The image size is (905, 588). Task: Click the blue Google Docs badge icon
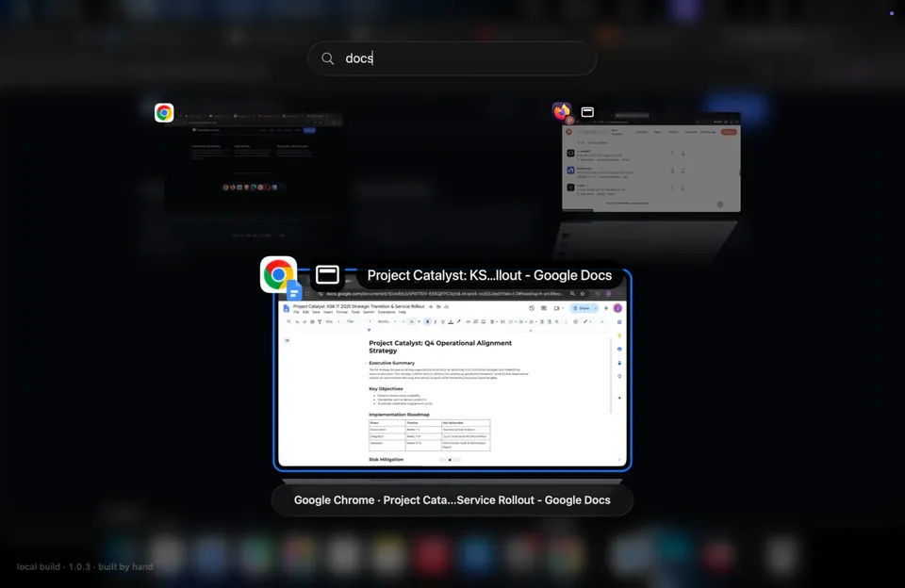pyautogui.click(x=294, y=291)
